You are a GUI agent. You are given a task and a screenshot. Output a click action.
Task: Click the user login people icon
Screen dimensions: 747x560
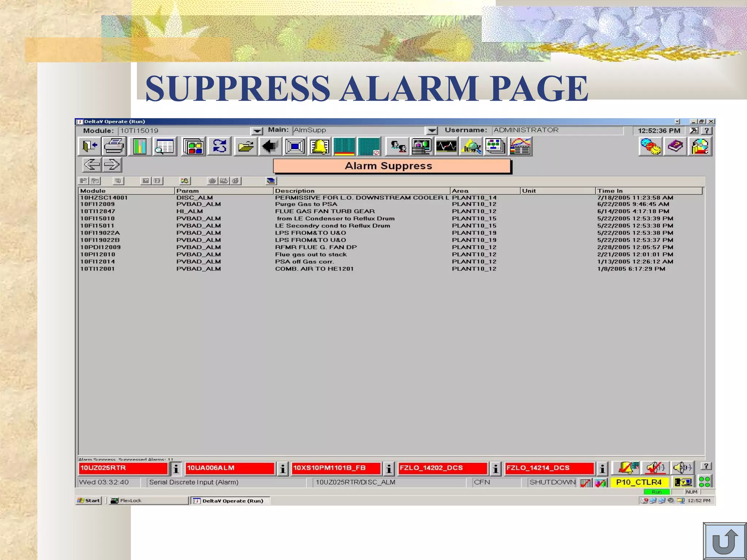(398, 147)
